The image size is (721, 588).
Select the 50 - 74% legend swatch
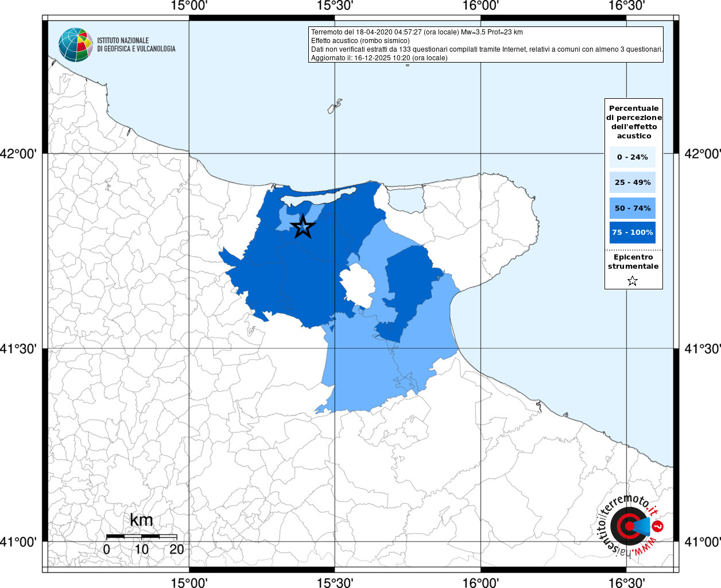pos(633,208)
